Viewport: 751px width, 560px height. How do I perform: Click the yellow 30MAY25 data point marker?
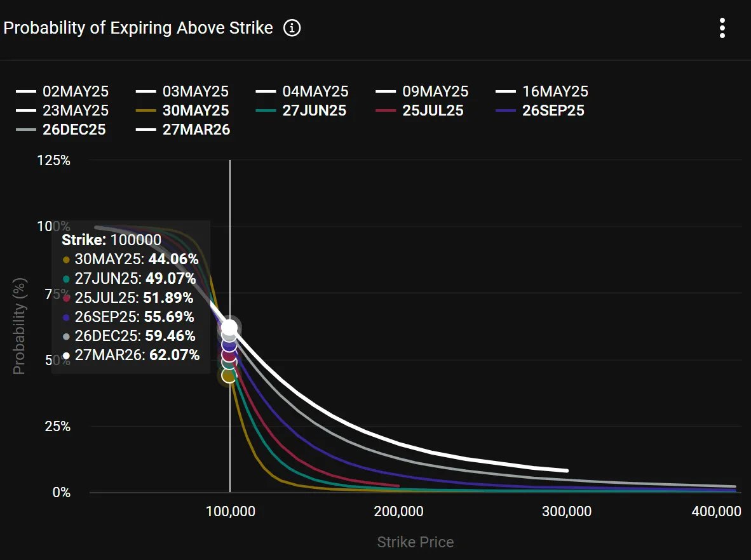229,376
